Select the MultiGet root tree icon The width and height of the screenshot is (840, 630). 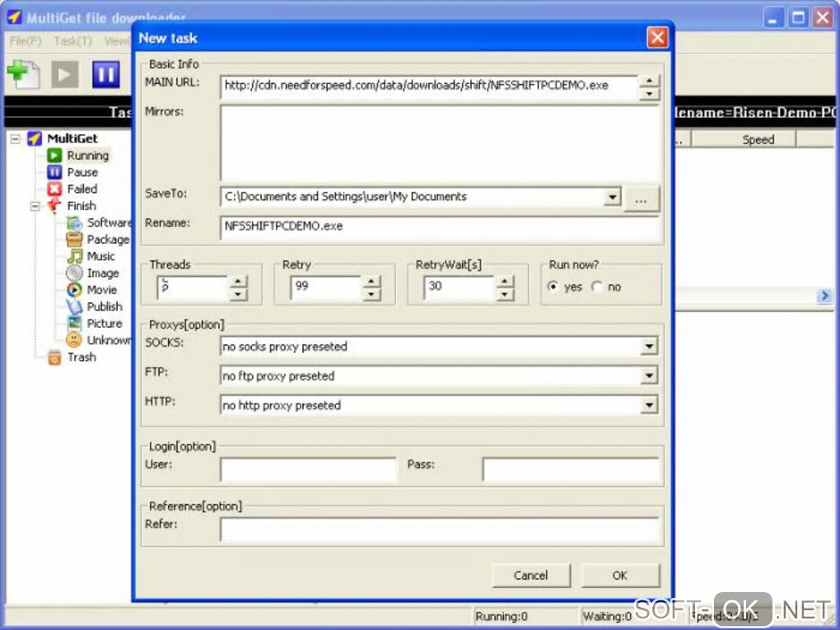(x=35, y=138)
